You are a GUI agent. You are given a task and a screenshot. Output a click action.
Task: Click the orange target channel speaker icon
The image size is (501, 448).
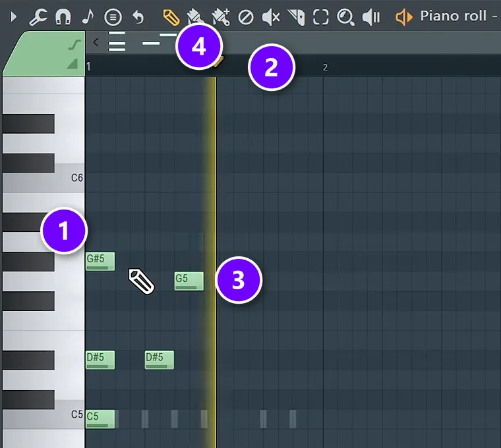(404, 17)
